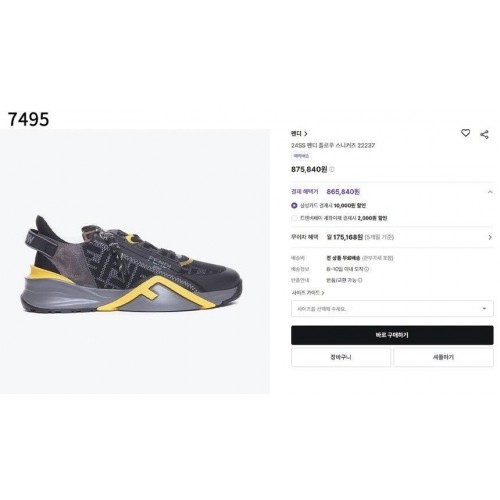Viewport: 500px width, 500px height.
Task: Open the size guide link
Action: pos(308,293)
